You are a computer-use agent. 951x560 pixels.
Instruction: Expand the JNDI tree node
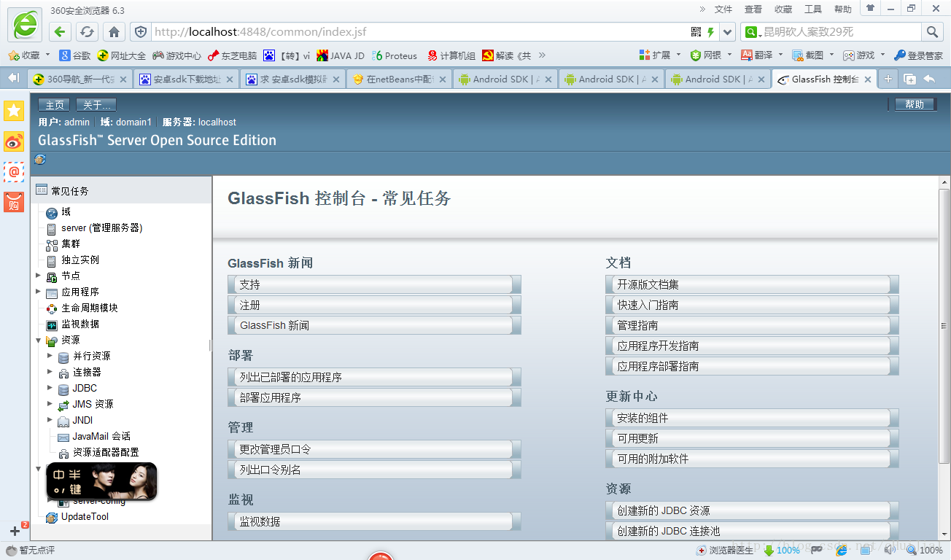(x=50, y=420)
